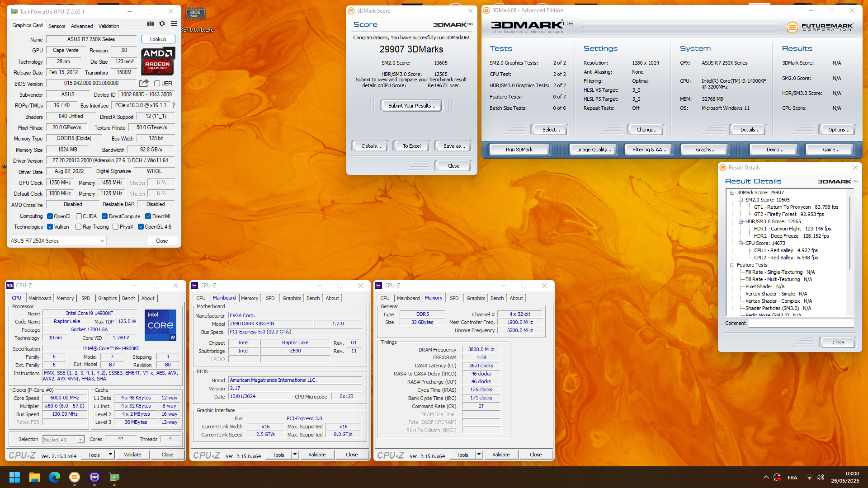Click the Lookup button in GPU-Z

pyautogui.click(x=158, y=39)
